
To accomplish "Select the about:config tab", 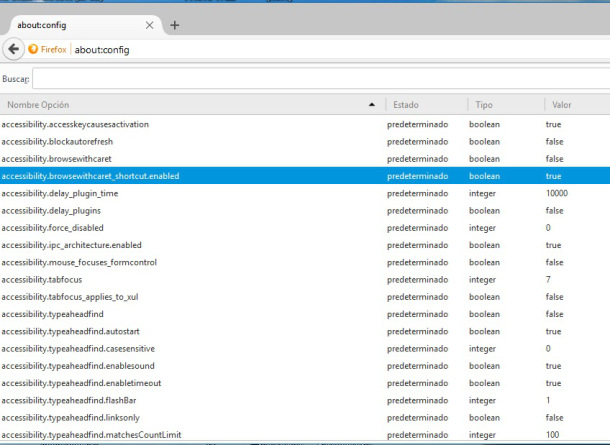I will coord(70,25).
